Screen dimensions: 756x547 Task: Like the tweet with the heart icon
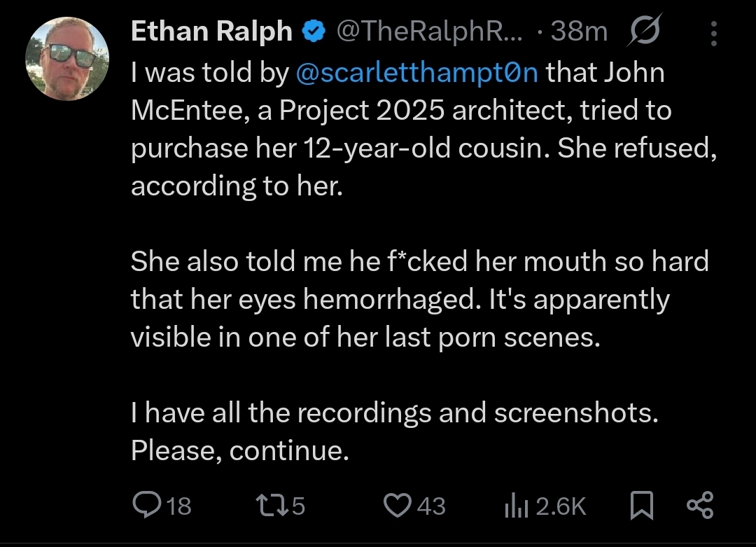pos(398,506)
